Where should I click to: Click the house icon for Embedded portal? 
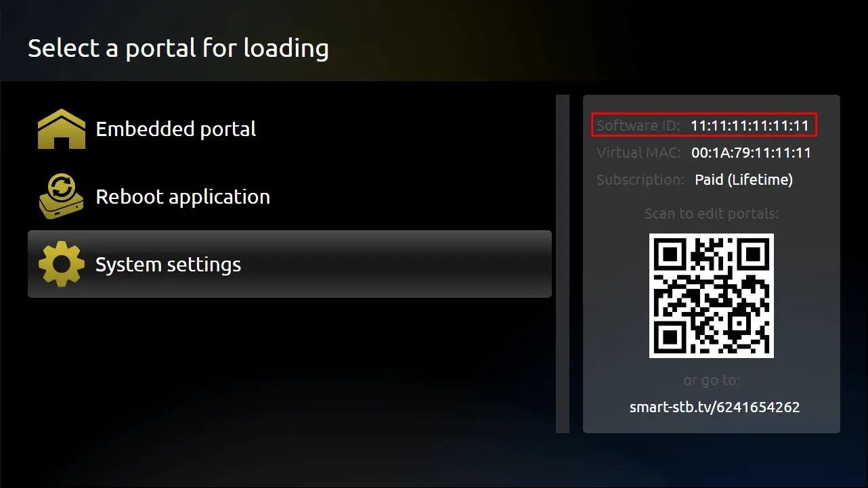(62, 129)
